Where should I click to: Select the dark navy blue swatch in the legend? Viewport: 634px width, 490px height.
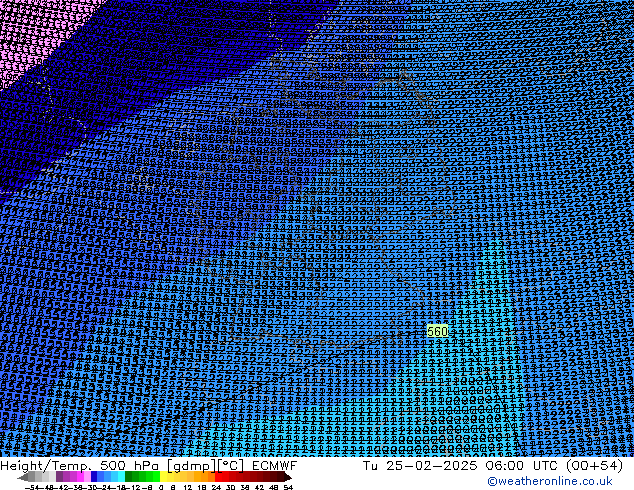coord(94,477)
